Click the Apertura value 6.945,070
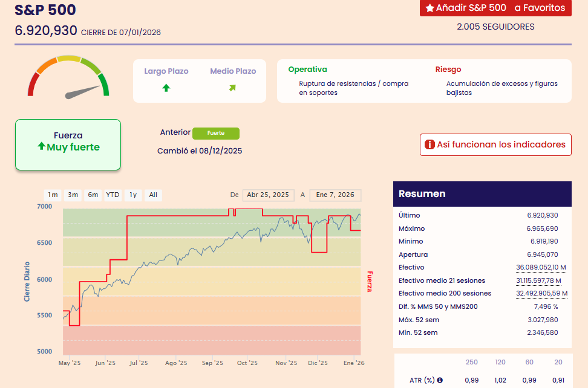Viewport: 588px width, 388px height. (543, 254)
